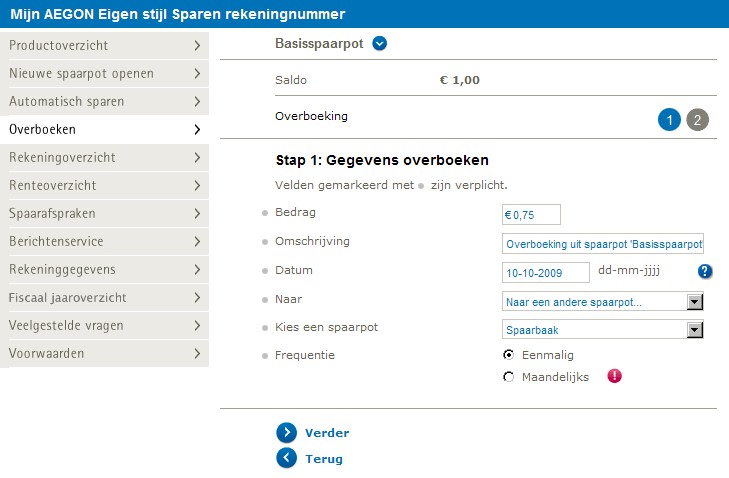Click the red exclamation icon beside Maandelijks
729x478 pixels.
(614, 376)
